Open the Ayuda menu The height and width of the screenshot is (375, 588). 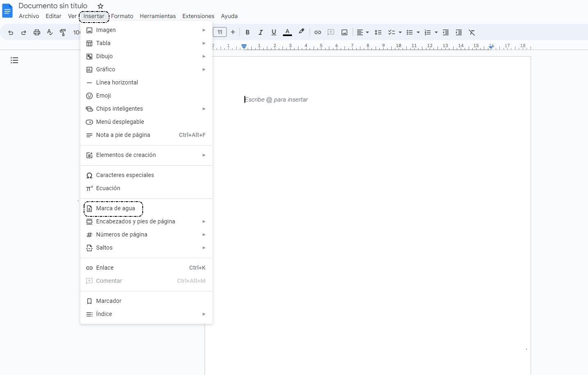[229, 16]
